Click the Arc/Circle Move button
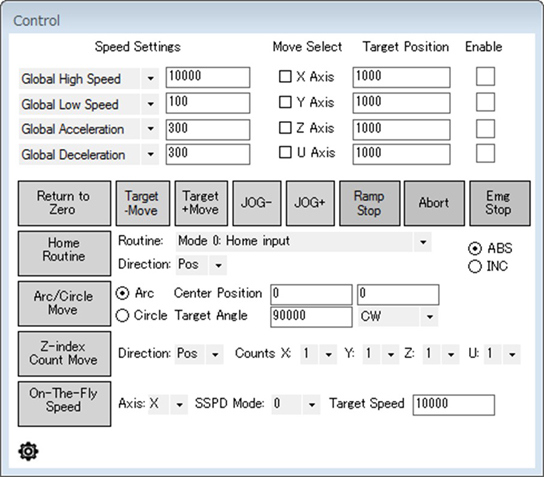The width and height of the screenshot is (544, 477). point(64,304)
